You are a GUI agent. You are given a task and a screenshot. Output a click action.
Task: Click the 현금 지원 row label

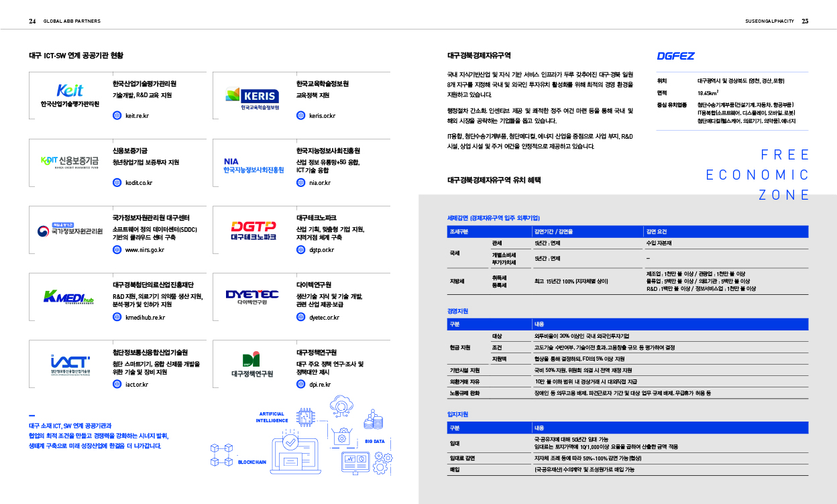tap(460, 347)
